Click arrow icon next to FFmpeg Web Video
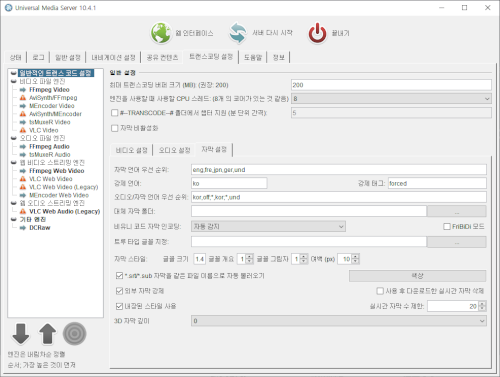The height and width of the screenshot is (377, 500). (23, 171)
